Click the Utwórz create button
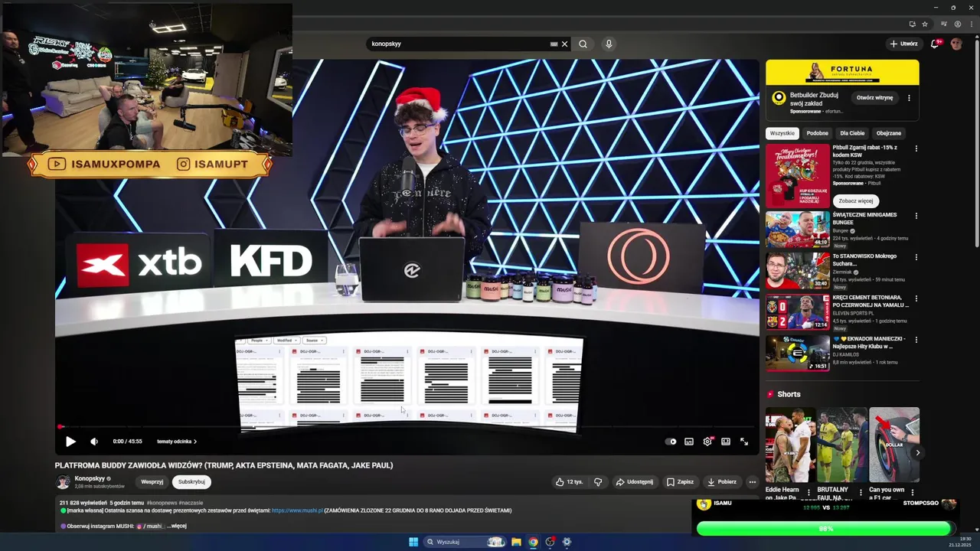This screenshot has height=551, width=980. [904, 44]
